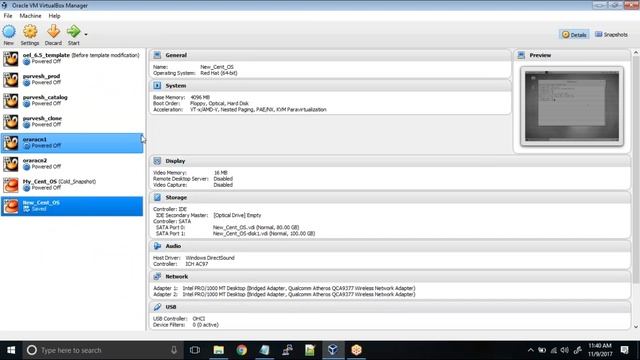Select the My_Cent_OS virtual machine
The width and height of the screenshot is (640, 360).
coord(72,185)
